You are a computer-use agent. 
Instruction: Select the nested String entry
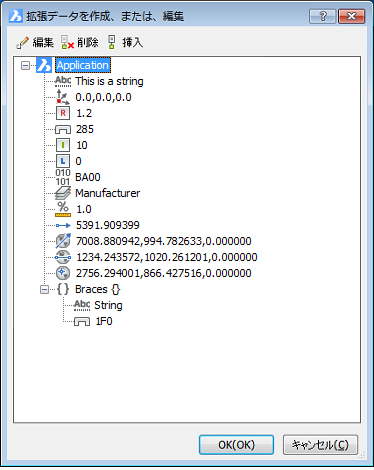(x=108, y=305)
